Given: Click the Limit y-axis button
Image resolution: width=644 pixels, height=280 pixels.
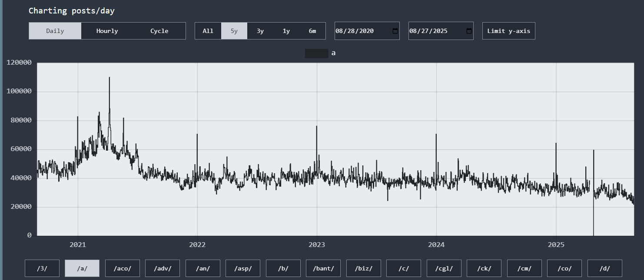Looking at the screenshot, I should coord(509,31).
